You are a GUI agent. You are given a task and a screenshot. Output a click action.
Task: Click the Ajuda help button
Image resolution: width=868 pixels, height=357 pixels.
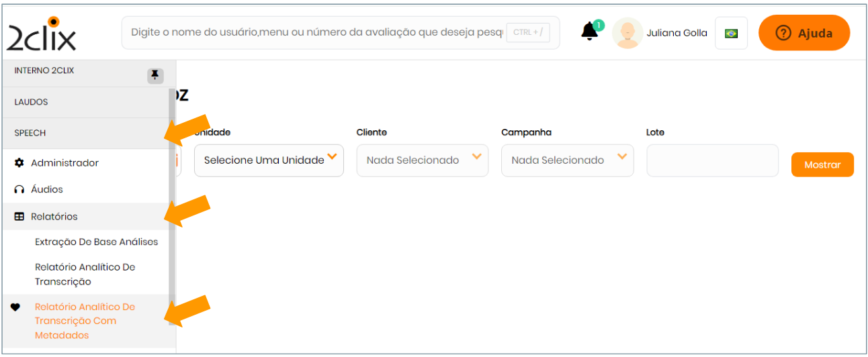[x=804, y=33]
